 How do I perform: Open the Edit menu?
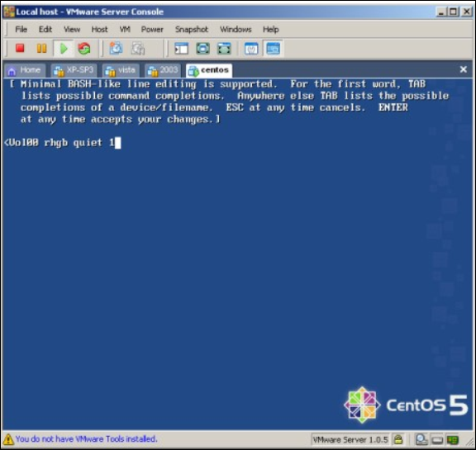(45, 30)
